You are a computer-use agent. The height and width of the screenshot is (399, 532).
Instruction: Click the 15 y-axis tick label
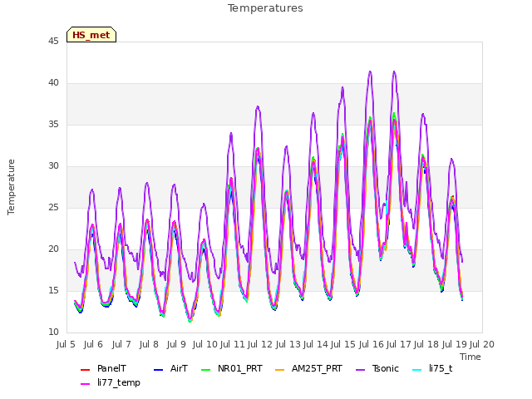click(53, 291)
